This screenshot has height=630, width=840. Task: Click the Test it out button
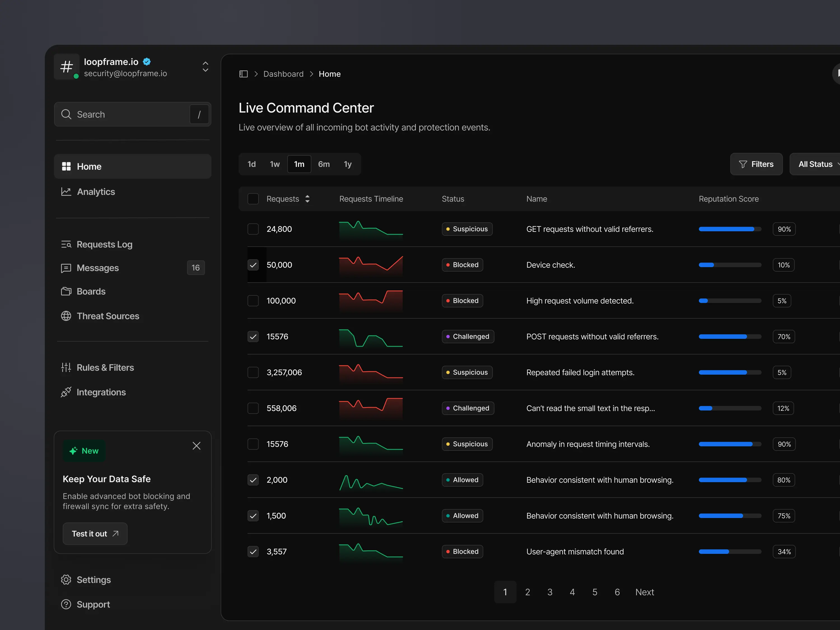pos(95,534)
